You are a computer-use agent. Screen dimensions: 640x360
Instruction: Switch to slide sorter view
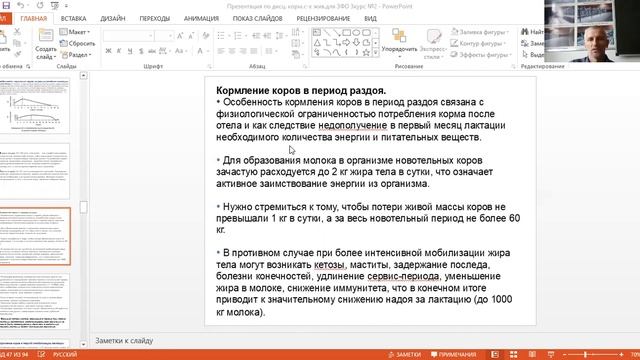point(513,354)
